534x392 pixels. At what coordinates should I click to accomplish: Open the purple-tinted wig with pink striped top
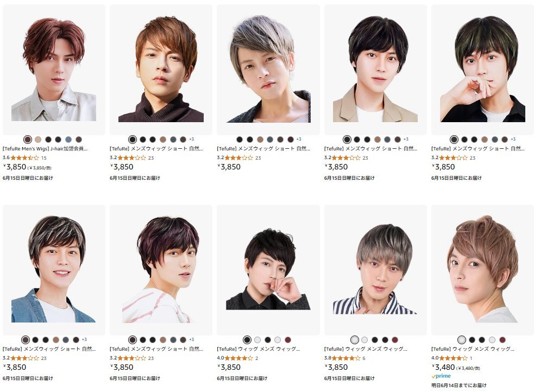(161, 270)
